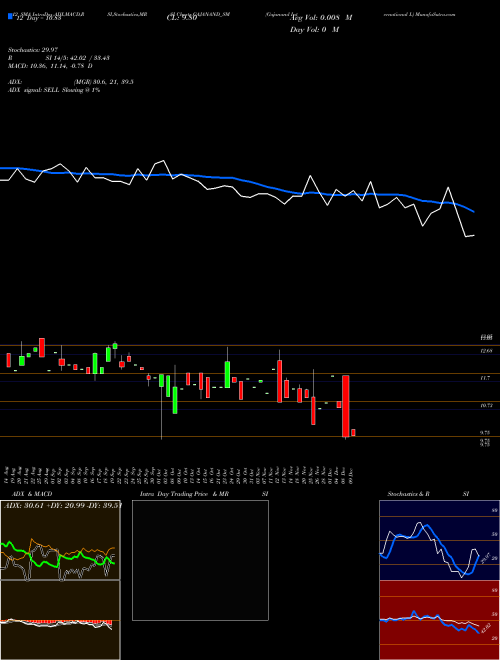
Task: Click the large red candlestick near 08 Dec
Action: coord(346,406)
